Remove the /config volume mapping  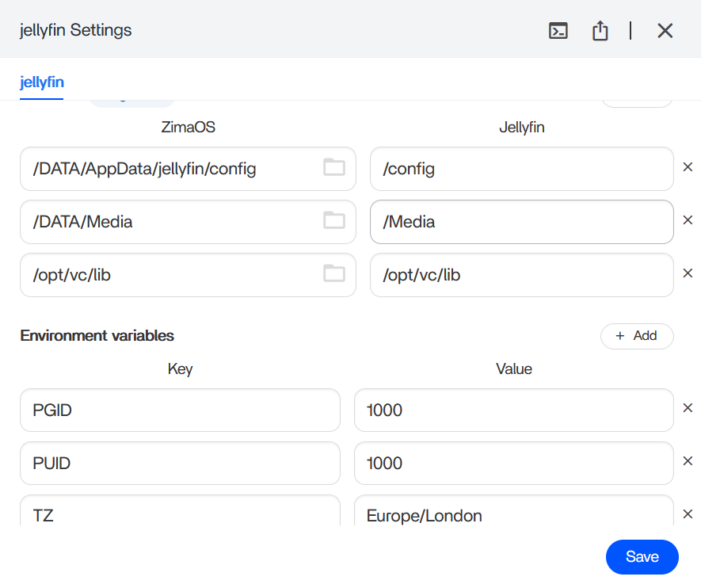pyautogui.click(x=688, y=167)
